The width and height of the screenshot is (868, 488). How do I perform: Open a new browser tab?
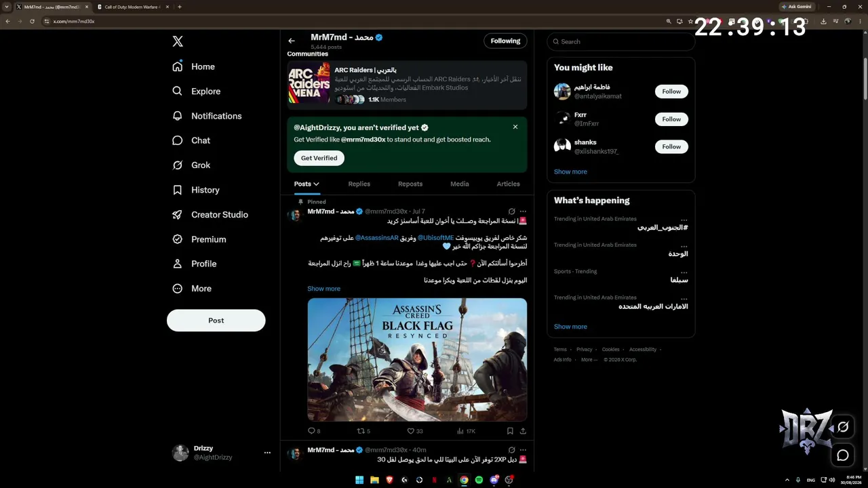(x=180, y=7)
